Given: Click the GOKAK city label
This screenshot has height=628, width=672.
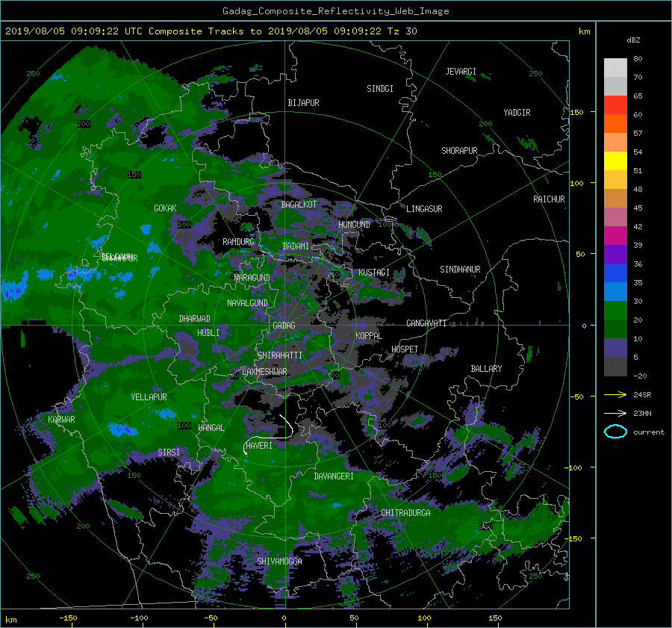Looking at the screenshot, I should pyautogui.click(x=165, y=208).
